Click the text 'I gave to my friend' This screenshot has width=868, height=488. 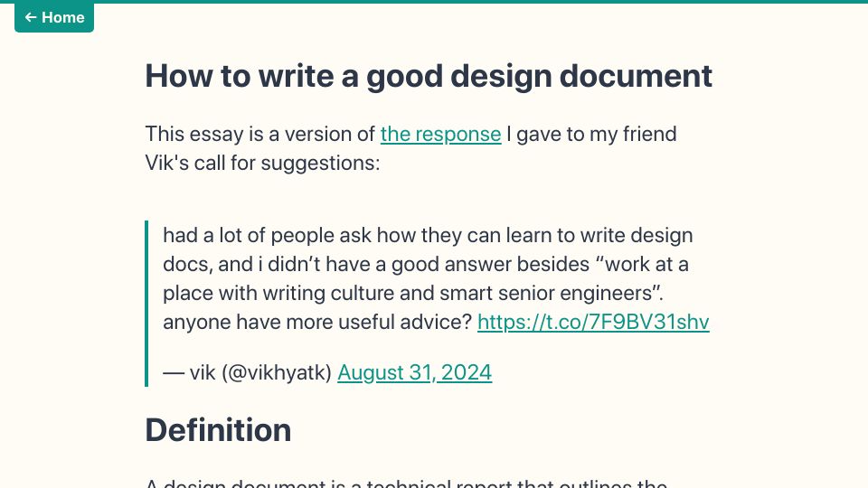pyautogui.click(x=591, y=135)
